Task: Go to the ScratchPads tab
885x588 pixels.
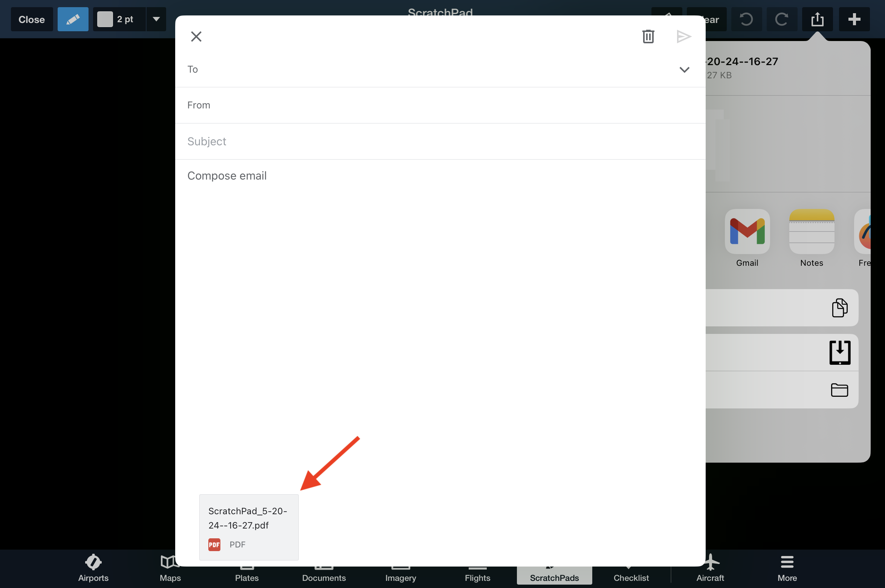Action: tap(554, 575)
